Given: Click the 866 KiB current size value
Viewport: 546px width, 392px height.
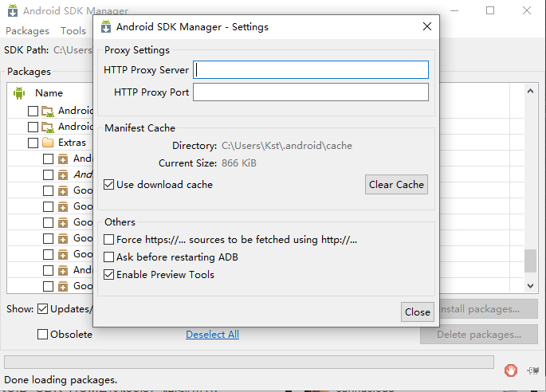Looking at the screenshot, I should [x=239, y=163].
